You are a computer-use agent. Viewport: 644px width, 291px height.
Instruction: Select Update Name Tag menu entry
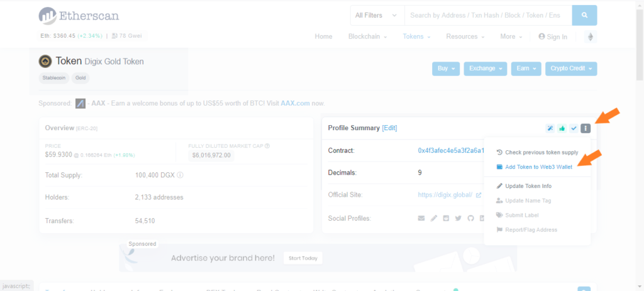tap(524, 200)
